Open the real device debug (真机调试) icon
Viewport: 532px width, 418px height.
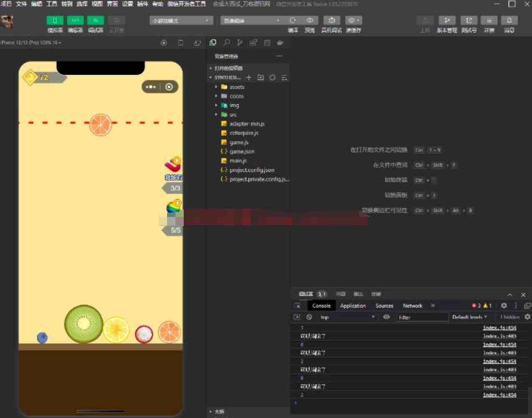click(332, 20)
